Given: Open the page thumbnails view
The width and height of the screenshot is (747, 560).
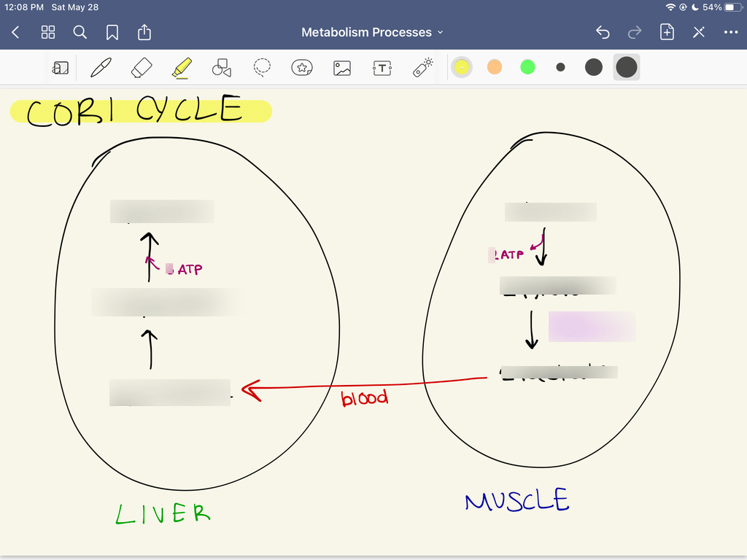Looking at the screenshot, I should pos(48,32).
